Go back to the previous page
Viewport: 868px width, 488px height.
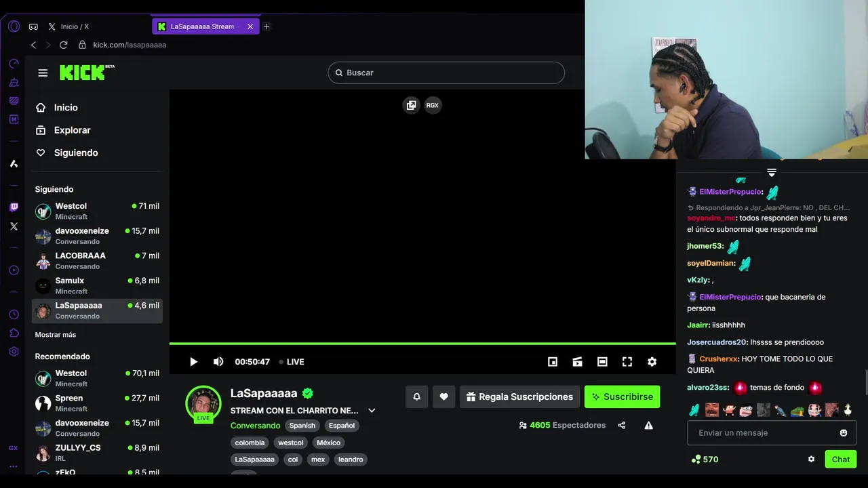click(x=33, y=45)
